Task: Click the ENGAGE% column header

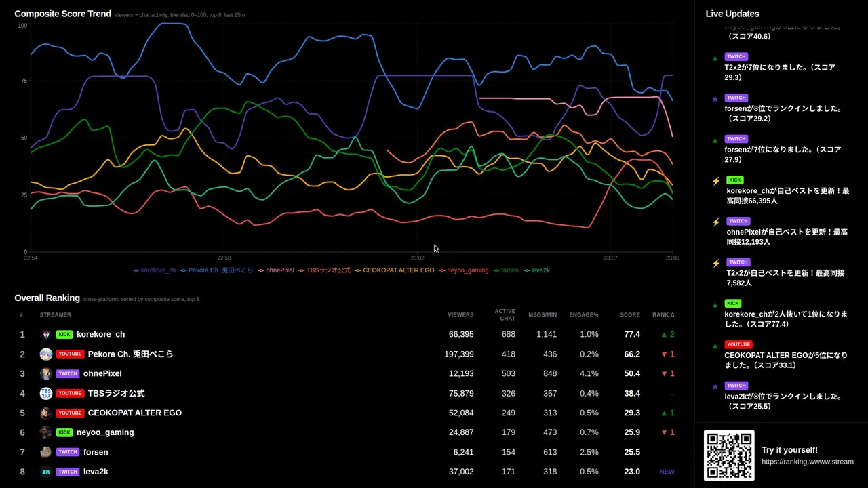Action: [x=584, y=315]
